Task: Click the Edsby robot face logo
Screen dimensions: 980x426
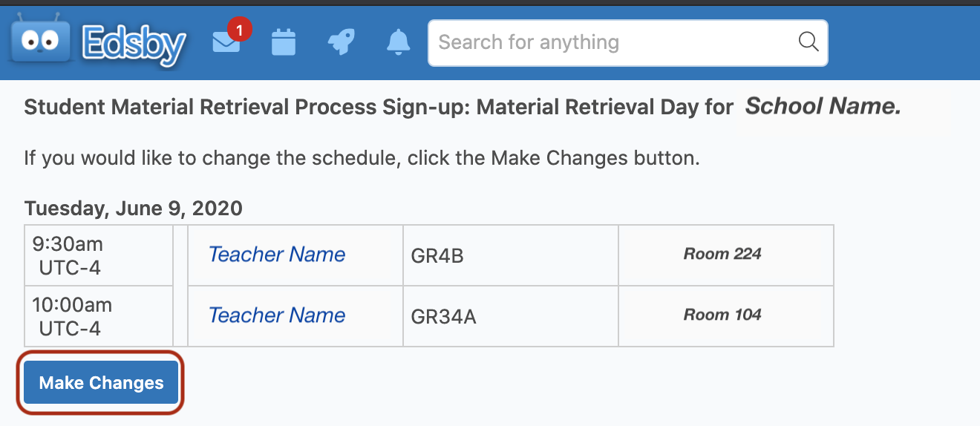Action: [x=40, y=42]
